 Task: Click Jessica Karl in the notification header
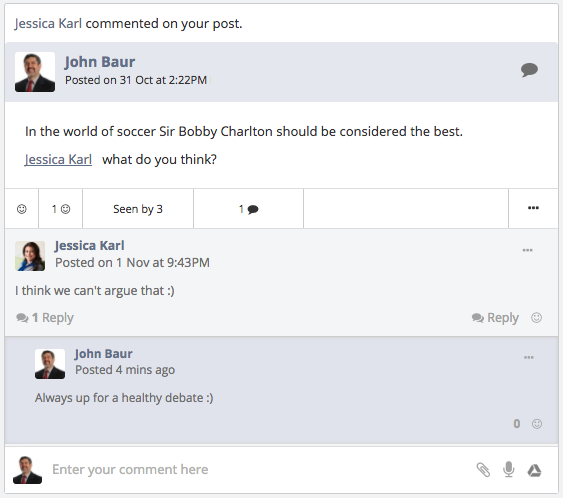click(x=48, y=23)
